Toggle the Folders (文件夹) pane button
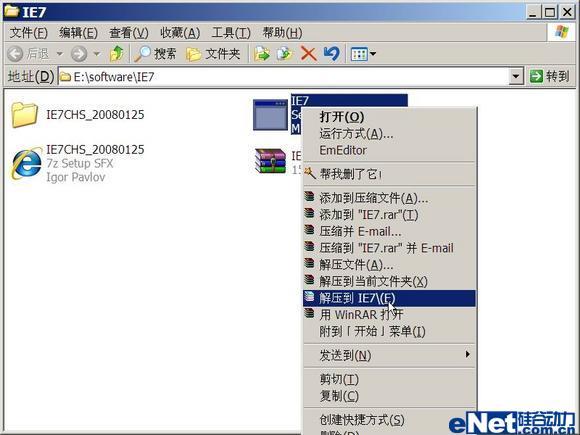The image size is (580, 435). (213, 54)
